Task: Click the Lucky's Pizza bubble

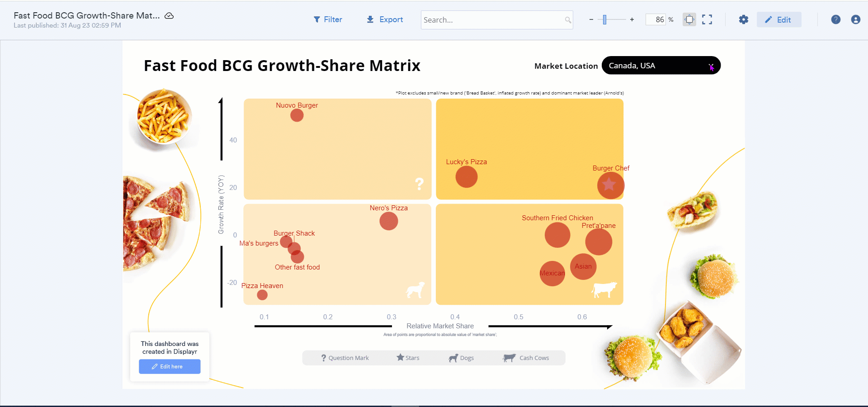Action: pyautogui.click(x=466, y=177)
